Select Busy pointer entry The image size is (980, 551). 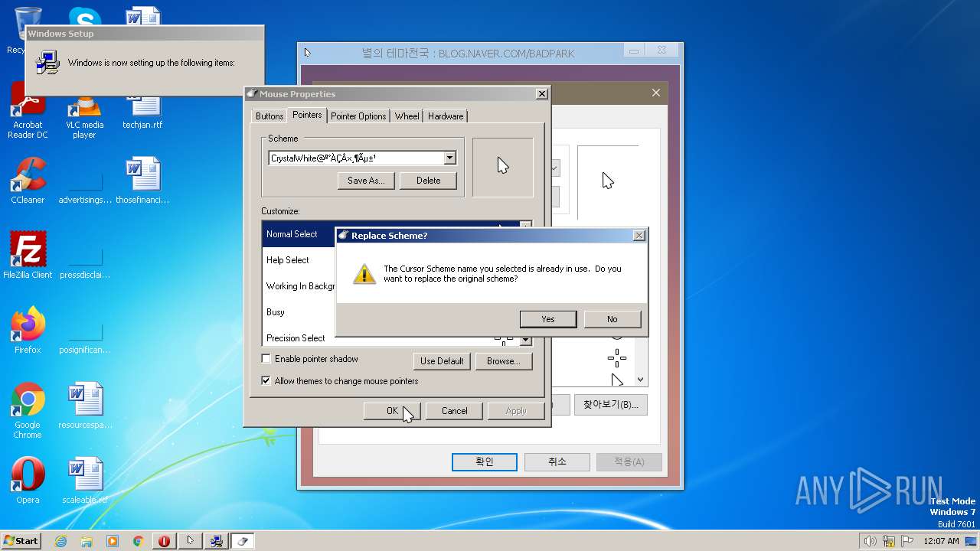299,312
